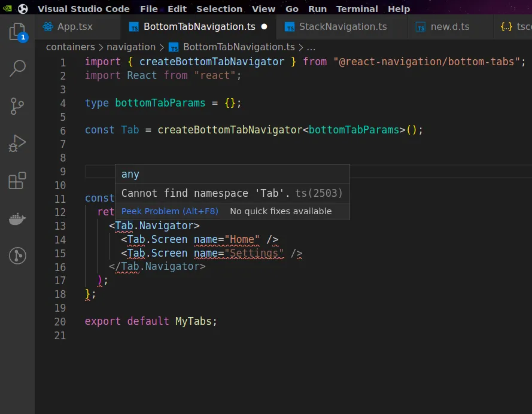Click the "Home" name value on line 14

[242, 239]
